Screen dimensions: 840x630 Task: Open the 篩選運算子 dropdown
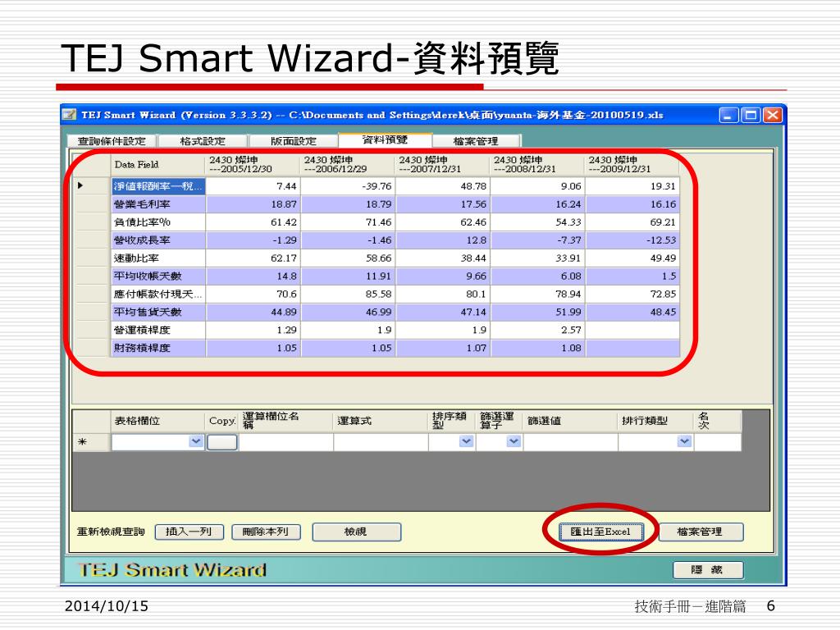pyautogui.click(x=514, y=442)
